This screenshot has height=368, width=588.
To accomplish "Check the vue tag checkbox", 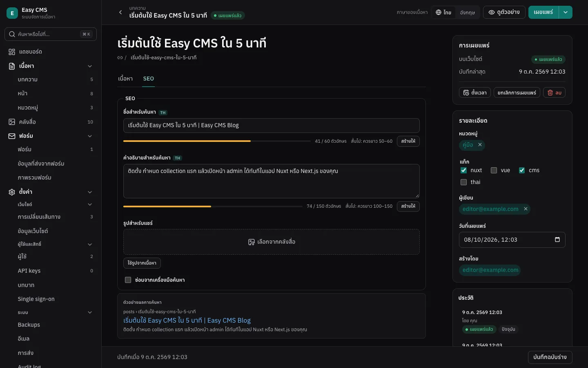I will [x=494, y=171].
